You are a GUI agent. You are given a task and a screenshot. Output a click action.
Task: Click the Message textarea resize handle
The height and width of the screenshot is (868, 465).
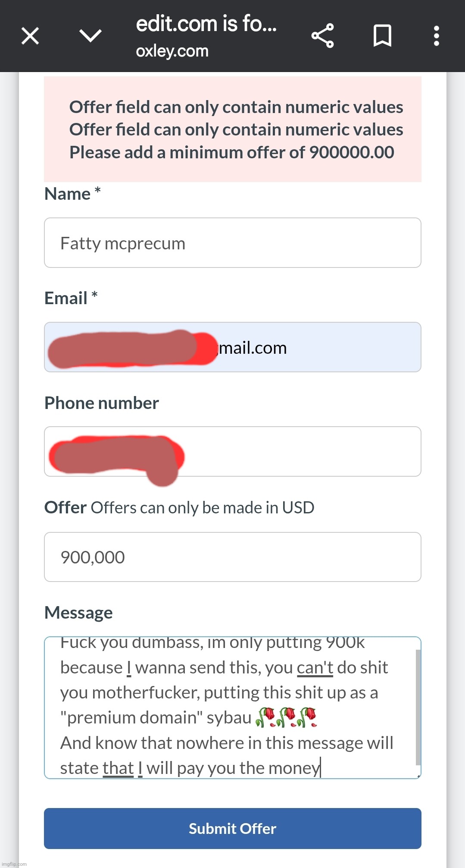coord(418,775)
